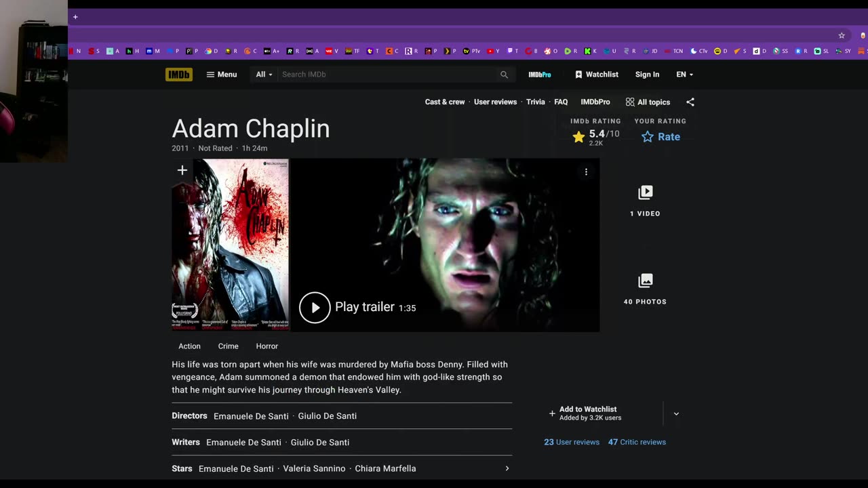Open 47 Critic reviews
The width and height of the screenshot is (868, 488).
[x=637, y=442]
